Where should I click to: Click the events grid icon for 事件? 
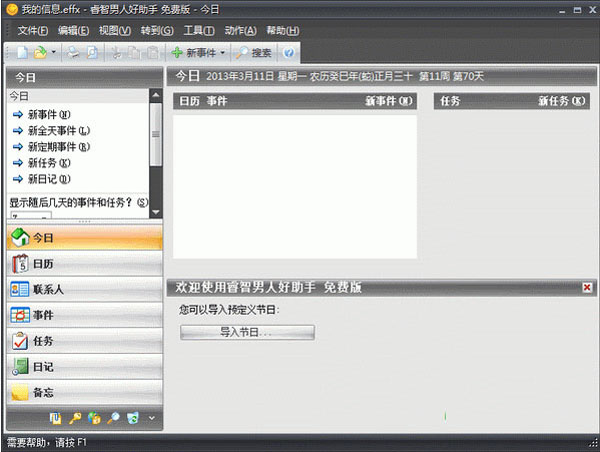coord(20,315)
